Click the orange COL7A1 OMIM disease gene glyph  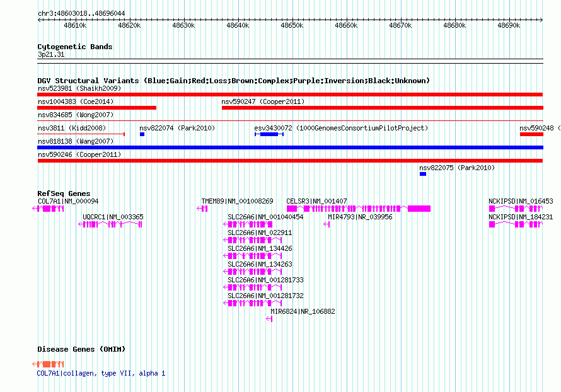pyautogui.click(x=48, y=364)
